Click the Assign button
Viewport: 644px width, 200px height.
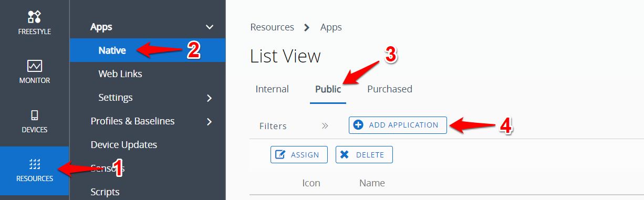(x=299, y=154)
